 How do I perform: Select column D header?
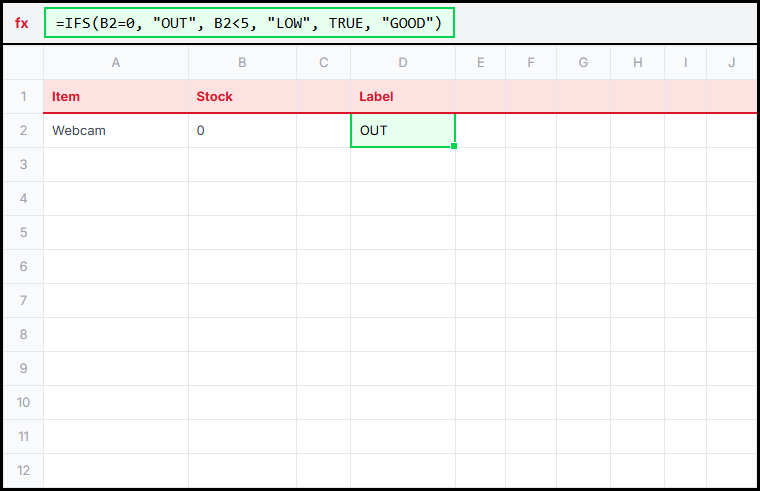pos(403,63)
